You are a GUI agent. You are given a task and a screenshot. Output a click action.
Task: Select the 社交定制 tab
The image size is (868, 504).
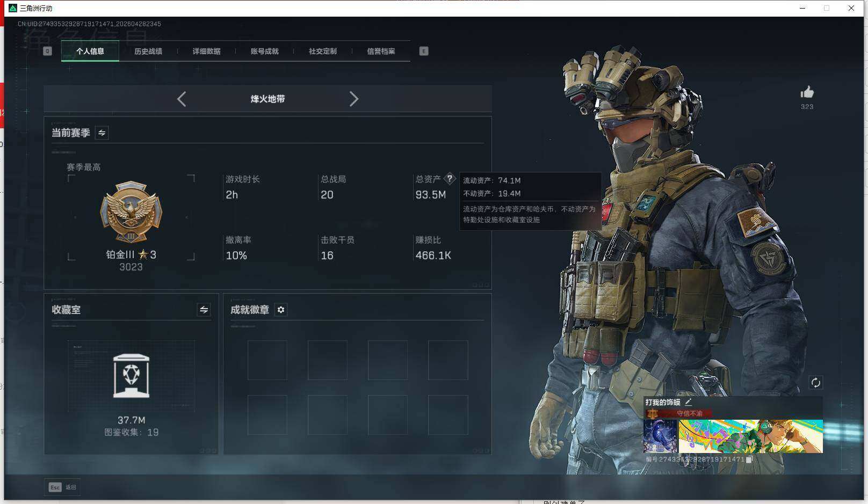tap(323, 52)
